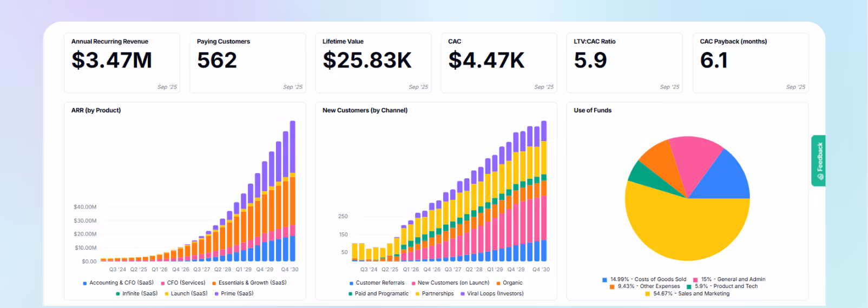
Task: Click the New Customers (by Channel) title
Action: point(365,110)
